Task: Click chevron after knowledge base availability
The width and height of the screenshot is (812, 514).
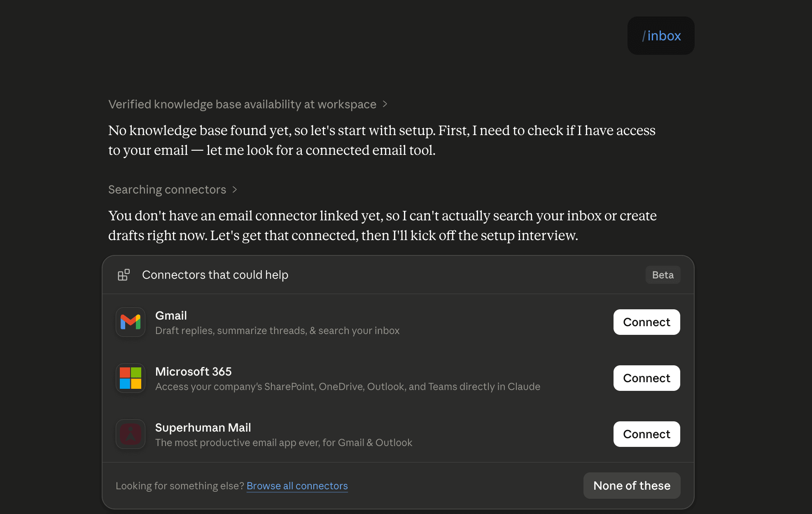Action: 385,104
